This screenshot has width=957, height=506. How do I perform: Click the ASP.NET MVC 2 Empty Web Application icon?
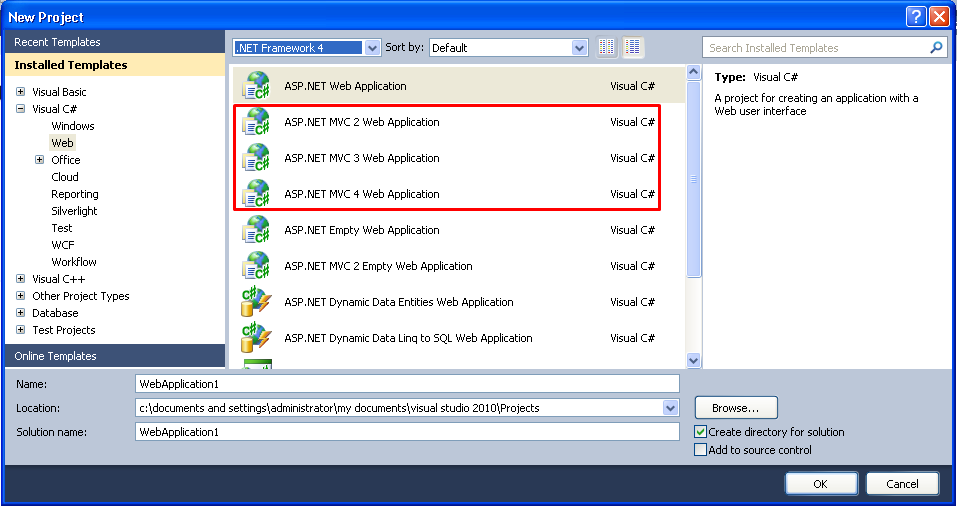coord(256,266)
